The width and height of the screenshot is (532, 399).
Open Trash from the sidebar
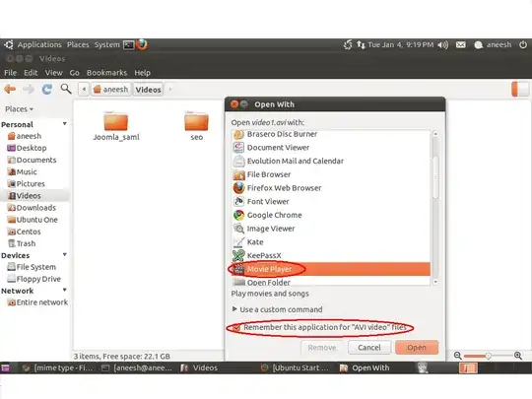tap(22, 243)
